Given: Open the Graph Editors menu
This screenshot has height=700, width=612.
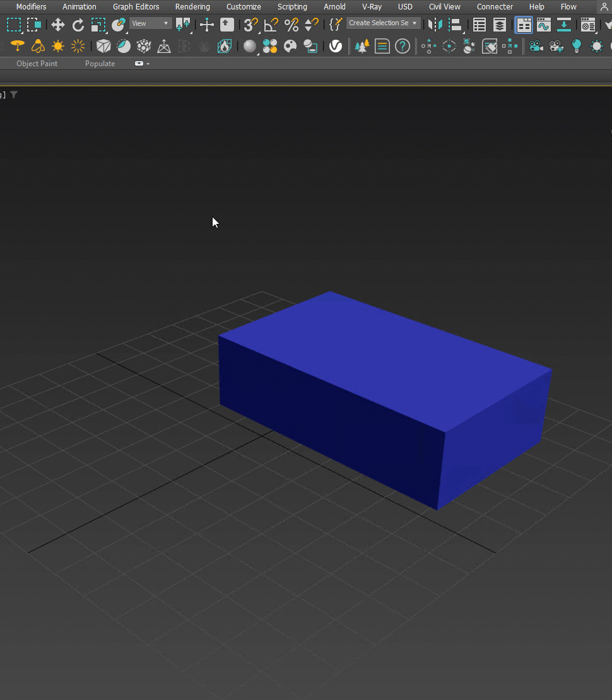Looking at the screenshot, I should point(136,7).
